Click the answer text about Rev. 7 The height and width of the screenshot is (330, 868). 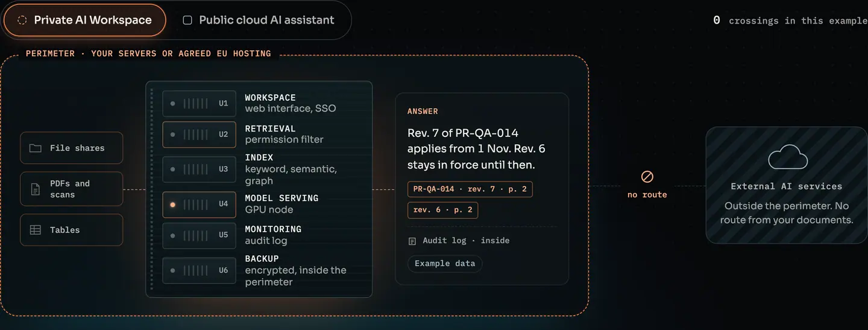pos(476,148)
